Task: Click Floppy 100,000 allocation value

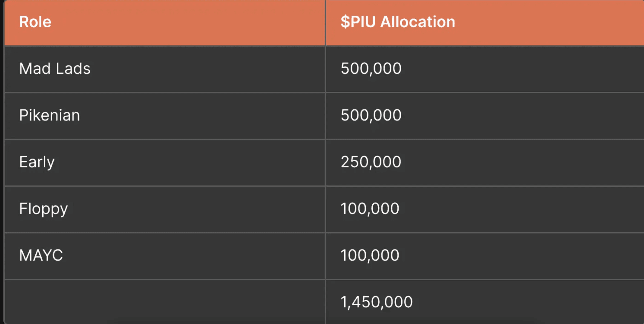Action: 370,208
